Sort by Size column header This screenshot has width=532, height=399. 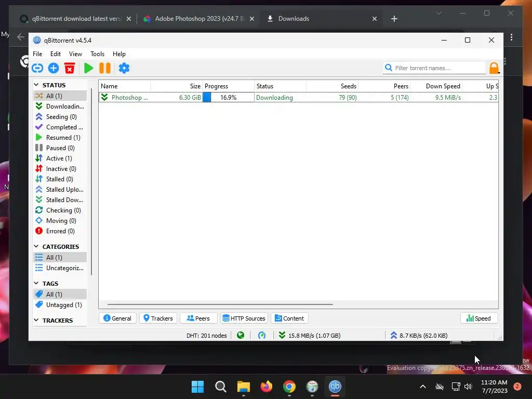coord(177,86)
